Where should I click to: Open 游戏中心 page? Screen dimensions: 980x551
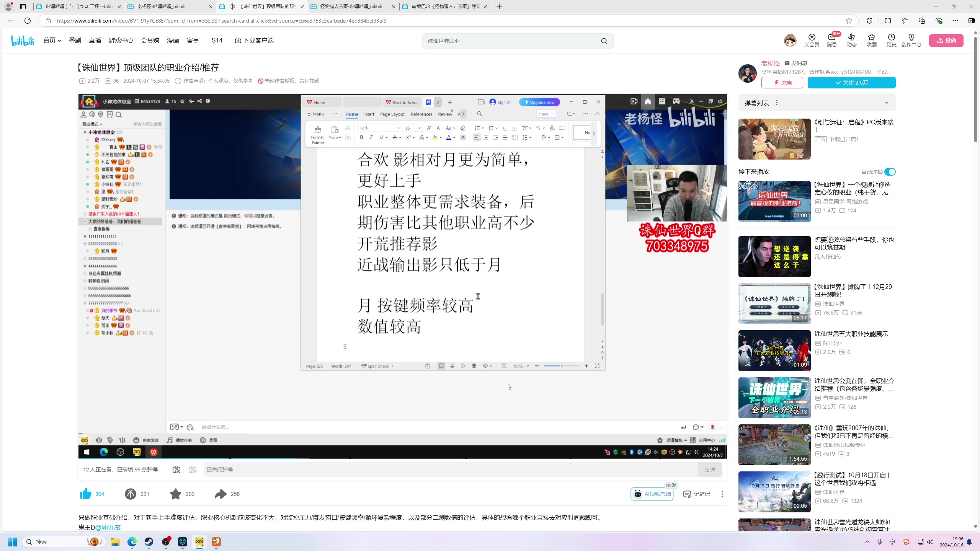tap(121, 40)
